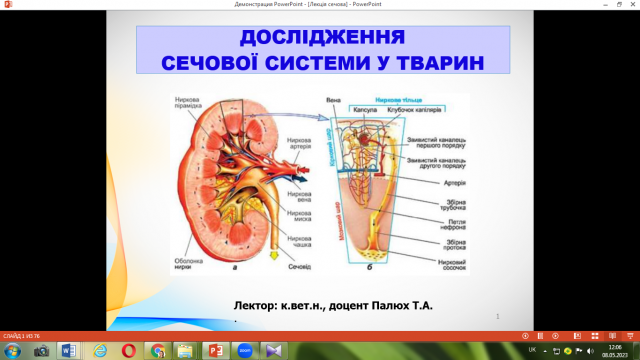Open File Explorer from taskbar
640x360 pixels.
point(185,351)
